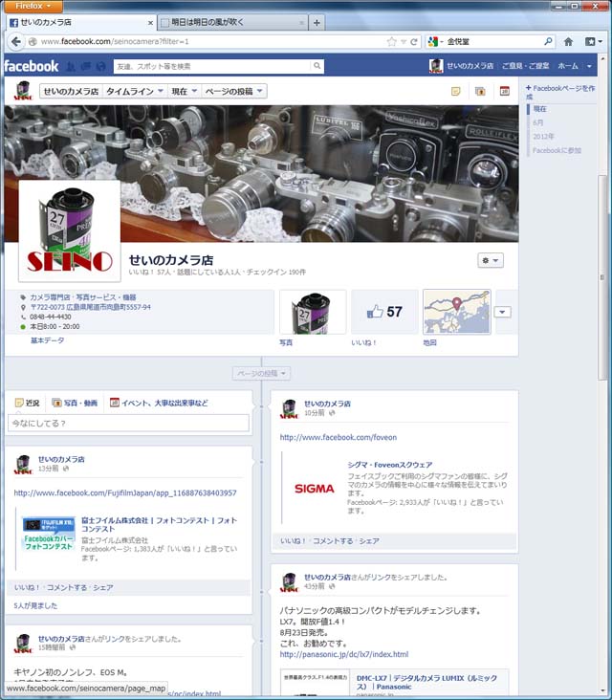Expand more apps arrow beside map
The image size is (612, 700).
coord(503,312)
